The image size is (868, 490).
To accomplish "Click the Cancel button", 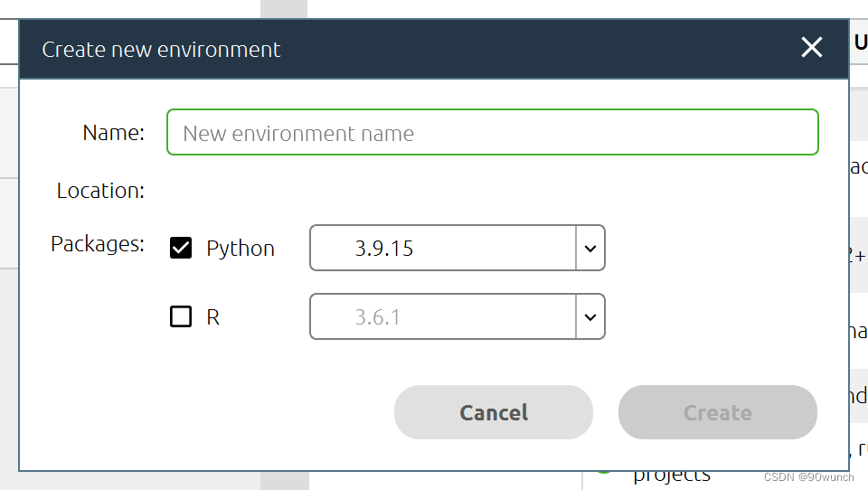I will tap(494, 412).
